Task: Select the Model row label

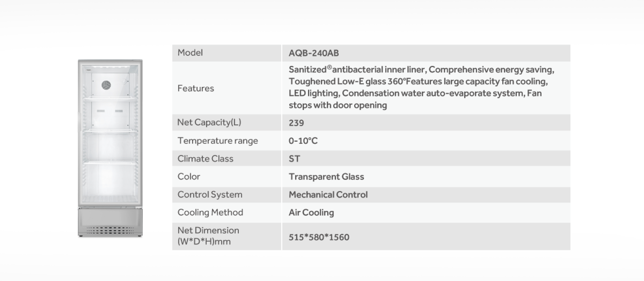Action: pyautogui.click(x=190, y=53)
